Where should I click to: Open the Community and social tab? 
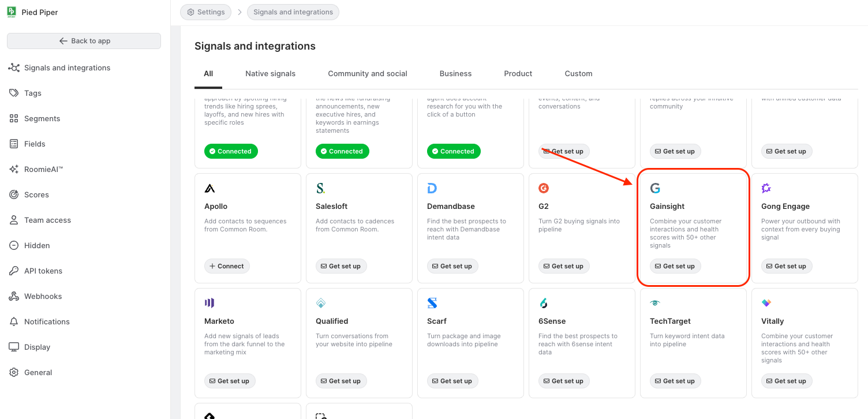(368, 74)
